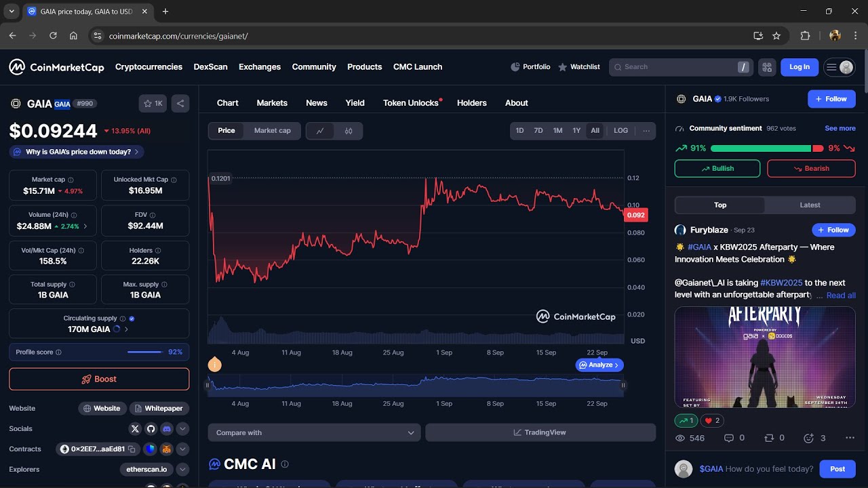
Task: Click the bullish reaction chip with 1
Action: [x=686, y=421]
